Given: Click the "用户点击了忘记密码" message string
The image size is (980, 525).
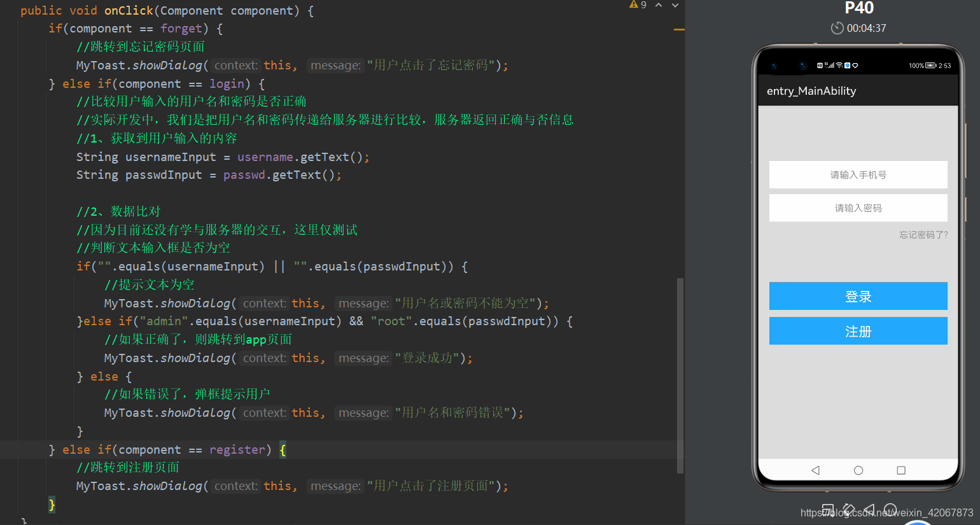Looking at the screenshot, I should click(431, 66).
